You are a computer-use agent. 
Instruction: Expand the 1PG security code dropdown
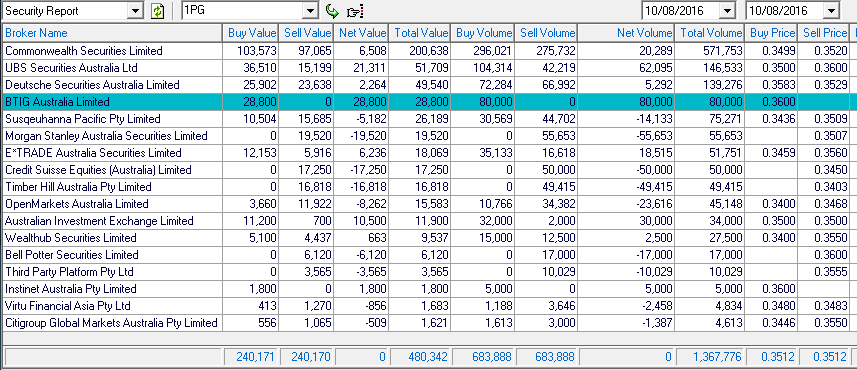tap(311, 11)
